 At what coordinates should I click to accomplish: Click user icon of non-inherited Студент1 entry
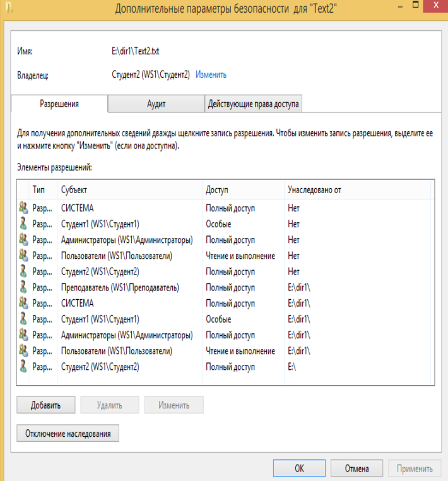click(23, 224)
